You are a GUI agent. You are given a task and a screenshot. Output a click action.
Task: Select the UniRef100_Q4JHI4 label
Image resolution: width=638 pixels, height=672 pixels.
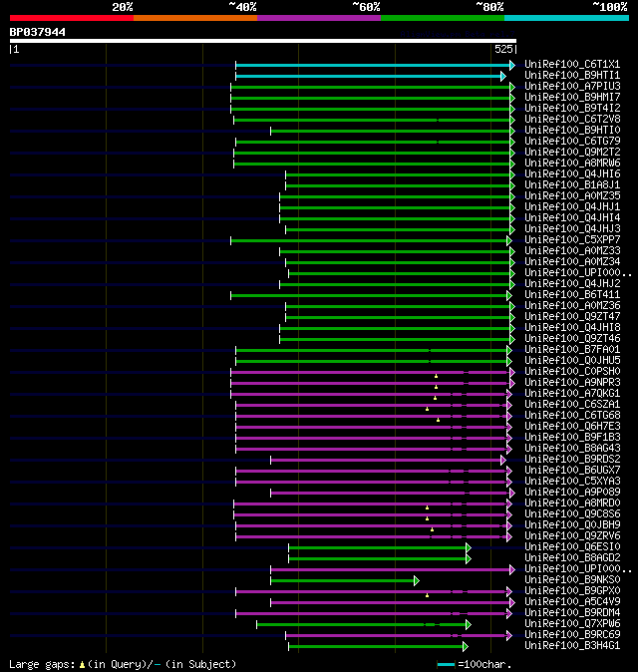pos(572,217)
